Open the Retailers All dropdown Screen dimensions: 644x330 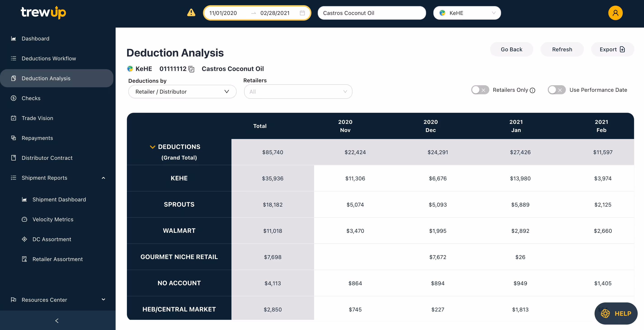[x=298, y=92]
